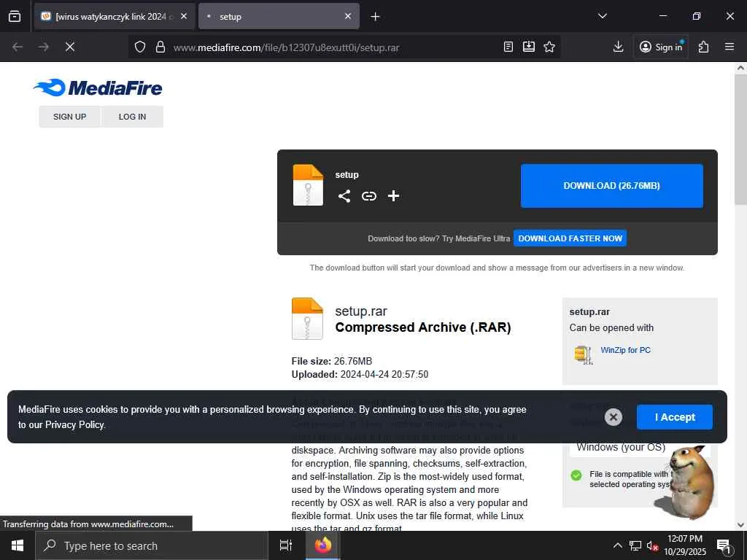Select the setup tab
The image size is (747, 560).
[x=279, y=16]
